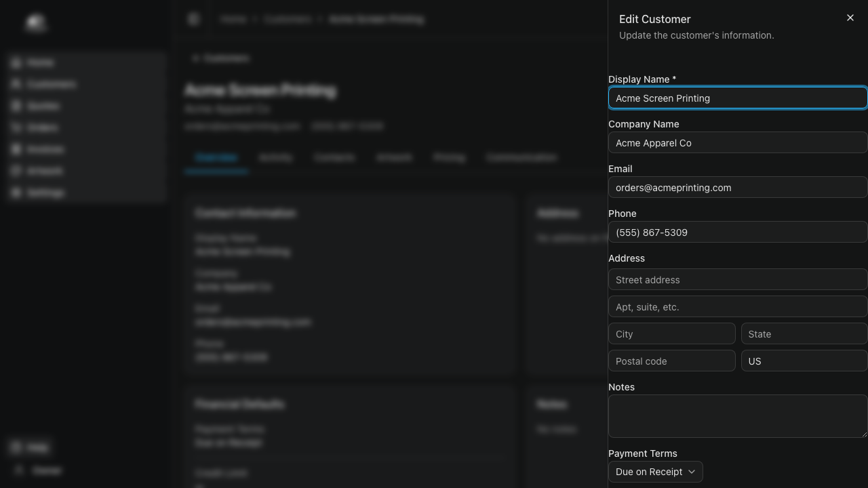Click the Display Name input field
868x488 pixels.
click(x=738, y=98)
